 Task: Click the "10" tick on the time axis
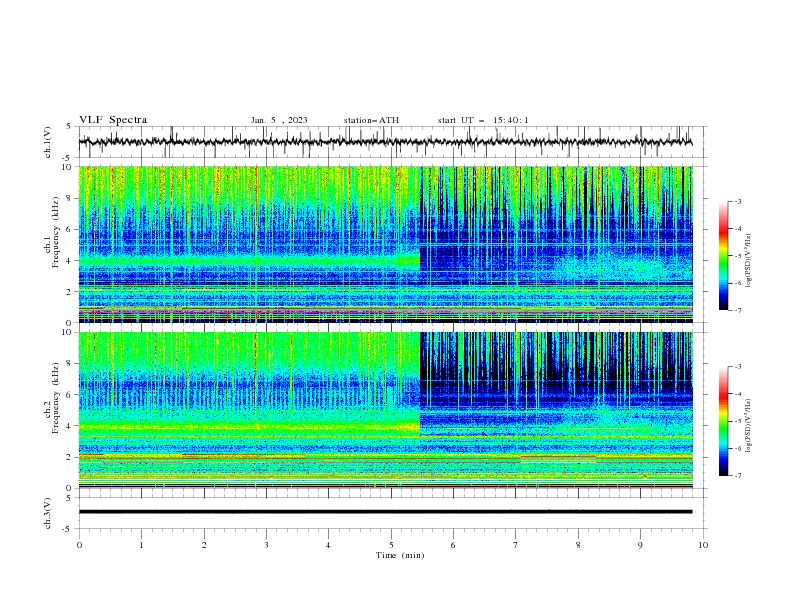703,545
